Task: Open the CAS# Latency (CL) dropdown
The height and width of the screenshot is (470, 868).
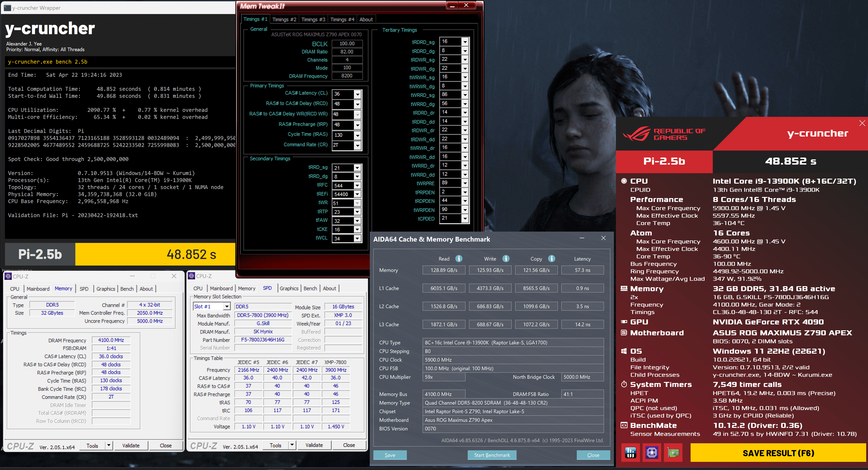Action: [x=358, y=94]
